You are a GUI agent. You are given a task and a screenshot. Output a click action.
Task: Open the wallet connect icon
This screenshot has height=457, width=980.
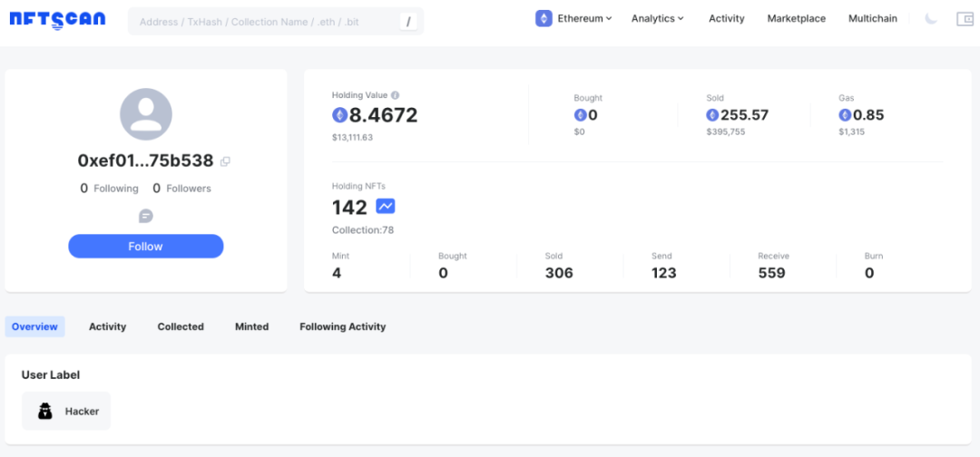coord(965,19)
